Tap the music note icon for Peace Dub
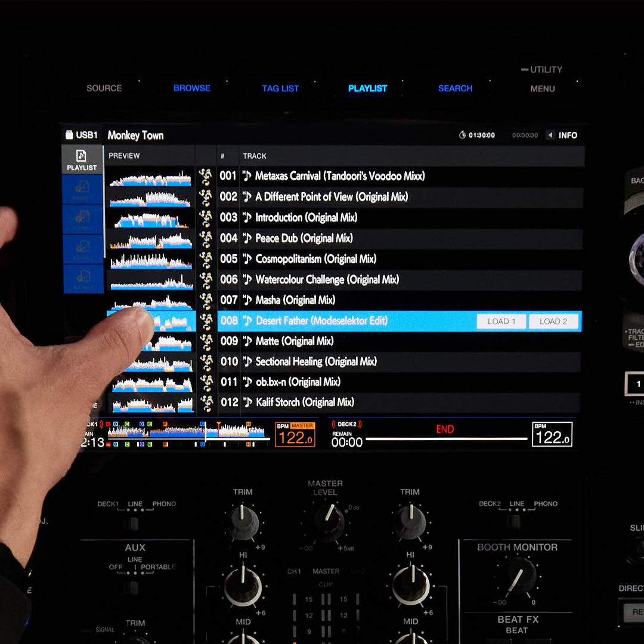The height and width of the screenshot is (644, 644). point(247,238)
